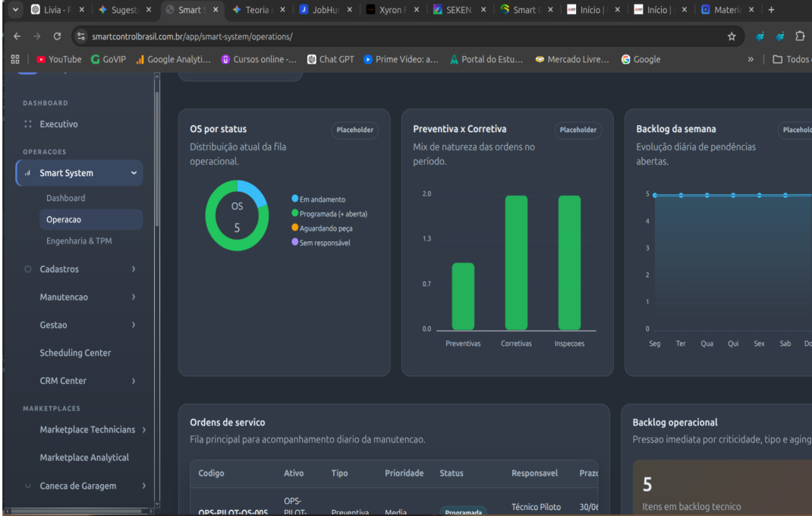Click the bottom horizontal scrollbar
The height and width of the screenshot is (516, 812).
[x=77, y=511]
